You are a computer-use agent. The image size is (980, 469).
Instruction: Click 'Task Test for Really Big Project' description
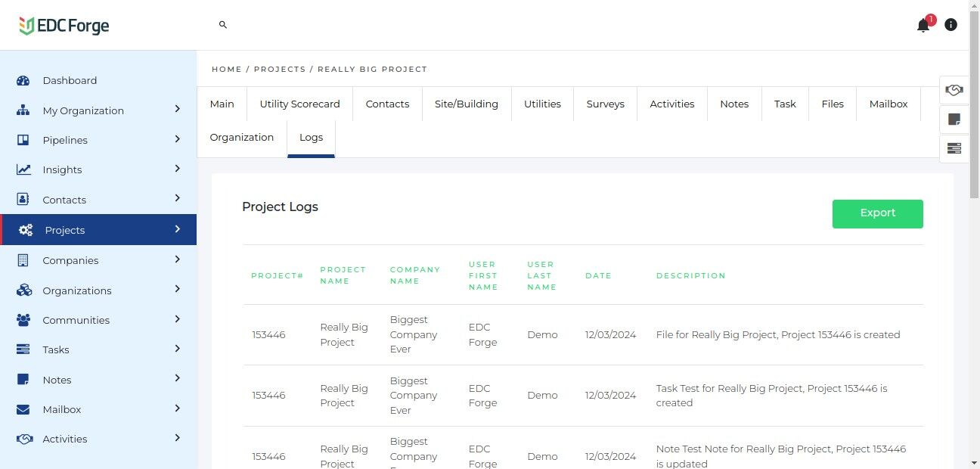(772, 396)
